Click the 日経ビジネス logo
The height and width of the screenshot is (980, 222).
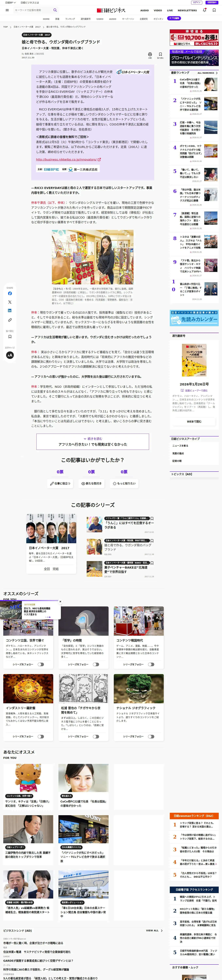[111, 10]
